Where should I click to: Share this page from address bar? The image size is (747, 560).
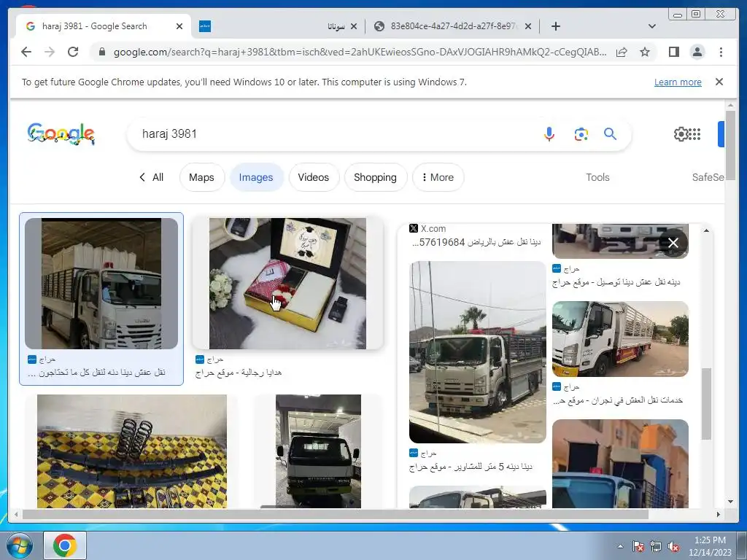click(x=622, y=52)
